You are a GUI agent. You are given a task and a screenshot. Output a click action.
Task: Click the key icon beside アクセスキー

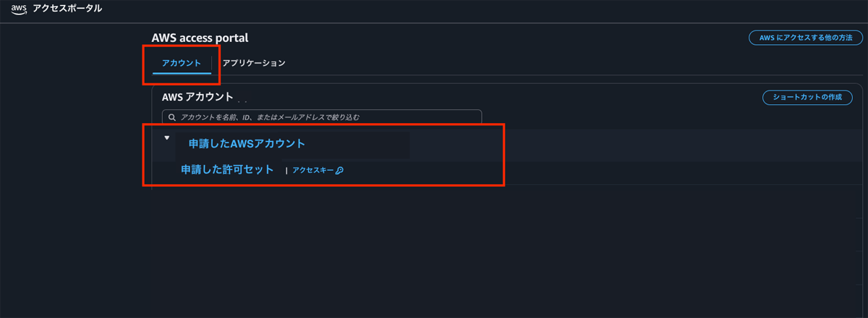pos(339,171)
